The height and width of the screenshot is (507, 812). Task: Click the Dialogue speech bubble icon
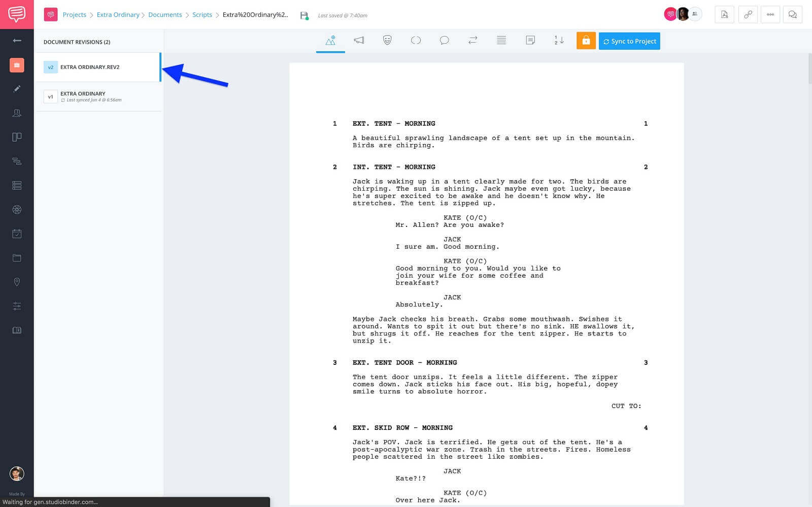(444, 41)
